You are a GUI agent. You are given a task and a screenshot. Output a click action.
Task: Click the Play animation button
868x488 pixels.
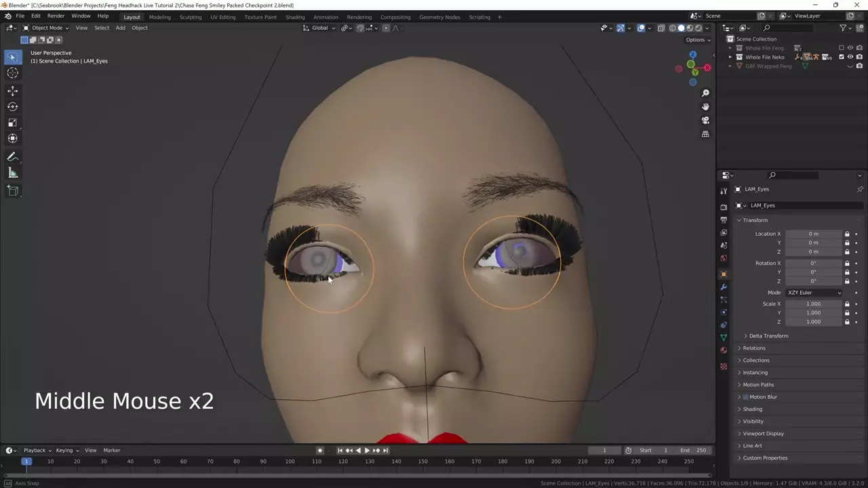[x=367, y=450]
